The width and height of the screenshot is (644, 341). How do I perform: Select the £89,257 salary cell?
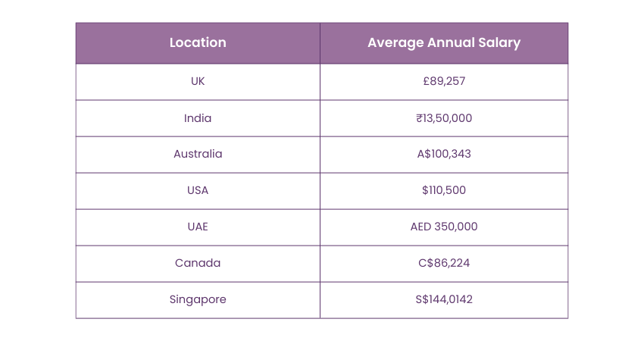click(x=444, y=82)
